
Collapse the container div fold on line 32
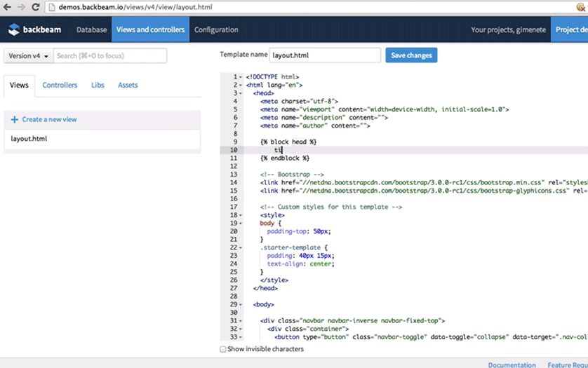241,329
